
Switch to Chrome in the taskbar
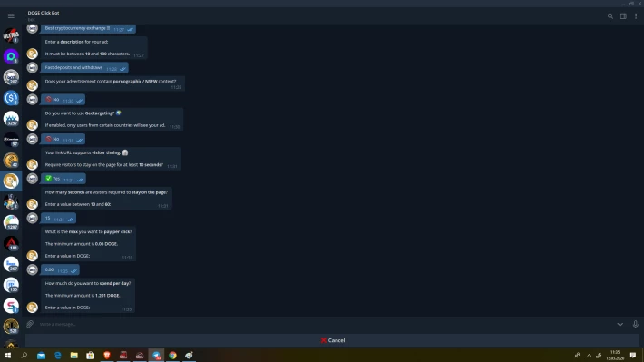(x=172, y=356)
